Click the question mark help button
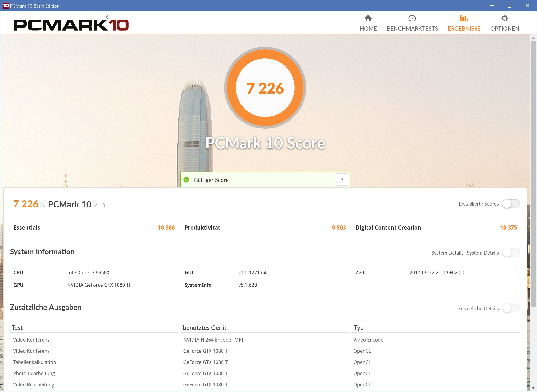This screenshot has height=392, width=537. [x=342, y=180]
